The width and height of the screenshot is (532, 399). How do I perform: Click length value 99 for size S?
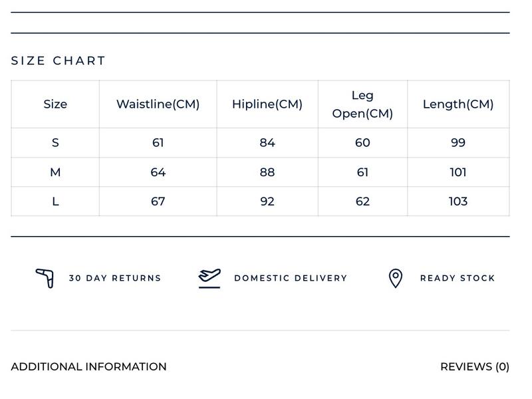tap(458, 142)
